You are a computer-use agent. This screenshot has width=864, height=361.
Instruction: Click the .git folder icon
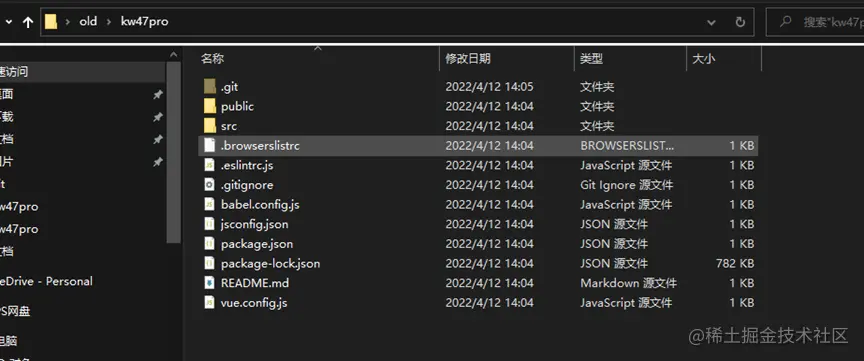tap(209, 87)
